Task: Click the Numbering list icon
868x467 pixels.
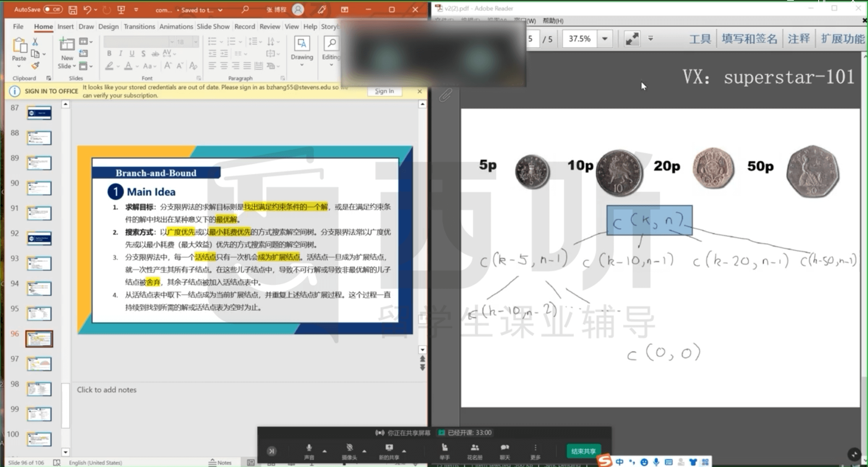Action: (231, 41)
